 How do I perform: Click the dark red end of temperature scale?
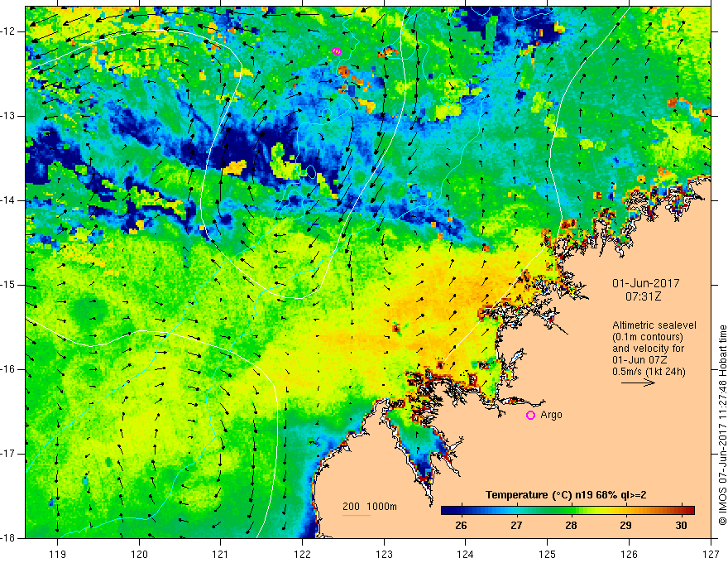point(689,510)
